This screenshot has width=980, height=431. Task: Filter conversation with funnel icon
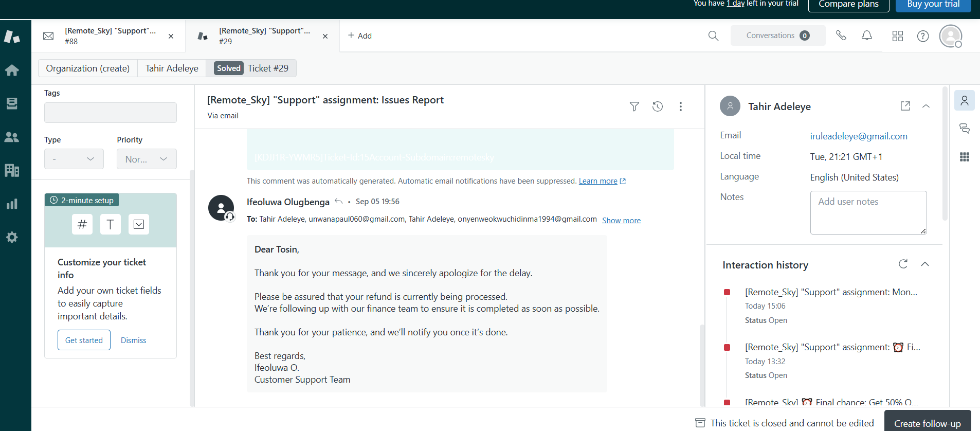(634, 106)
